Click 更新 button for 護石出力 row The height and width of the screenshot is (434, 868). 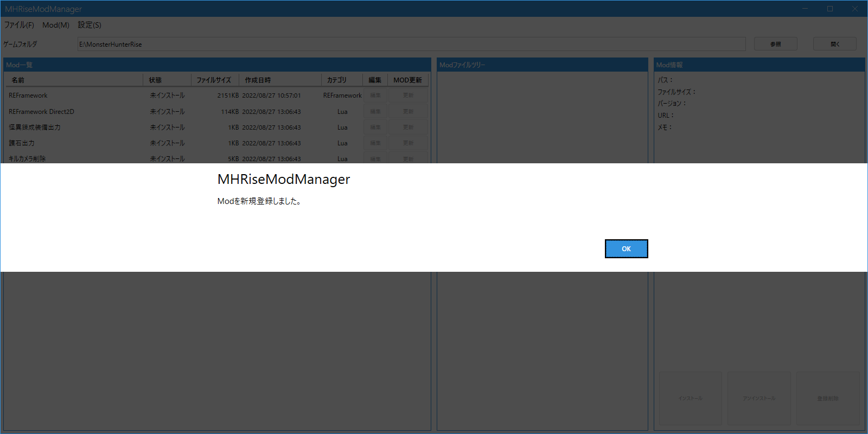409,143
